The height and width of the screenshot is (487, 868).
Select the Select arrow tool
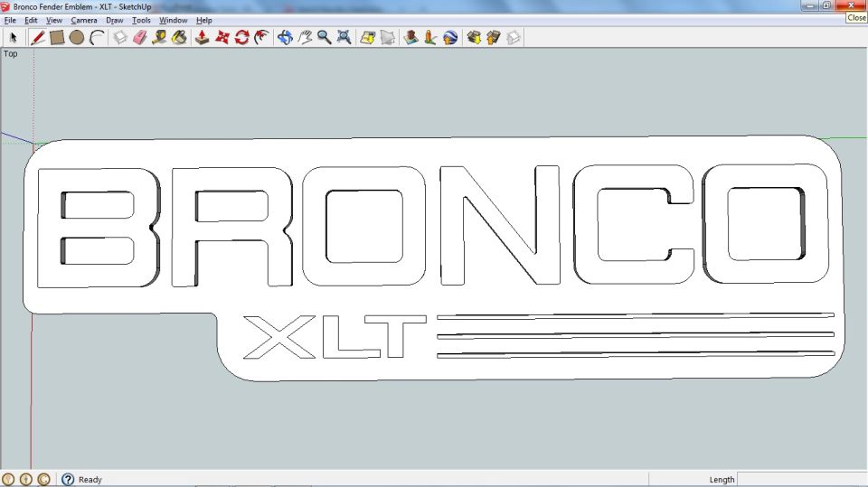[14, 38]
